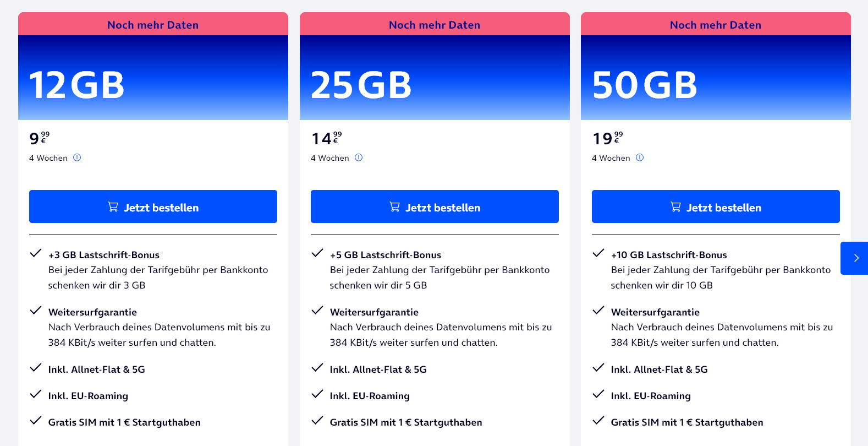Order the 12 GB plan with Jetzt bestellen
868x446 pixels.
coord(153,206)
